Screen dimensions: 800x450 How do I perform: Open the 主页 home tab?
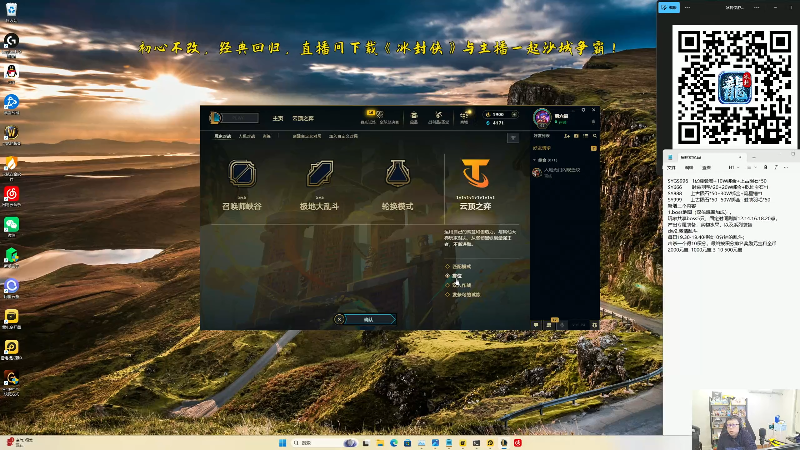[278, 118]
